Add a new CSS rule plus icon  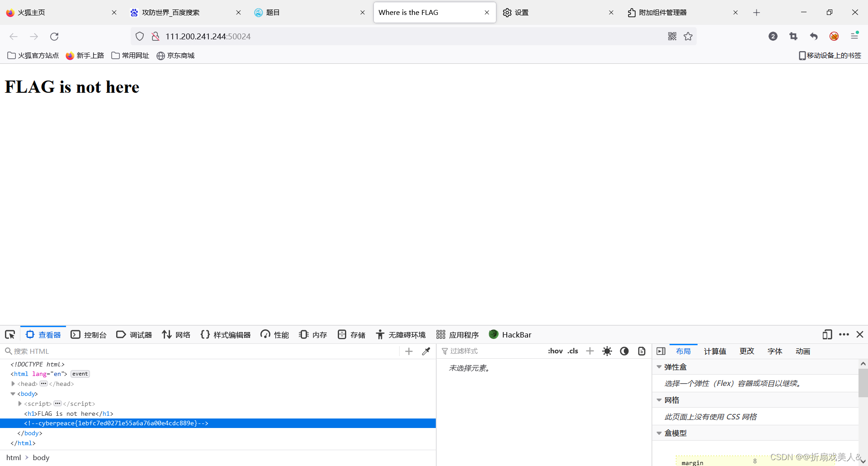point(590,351)
